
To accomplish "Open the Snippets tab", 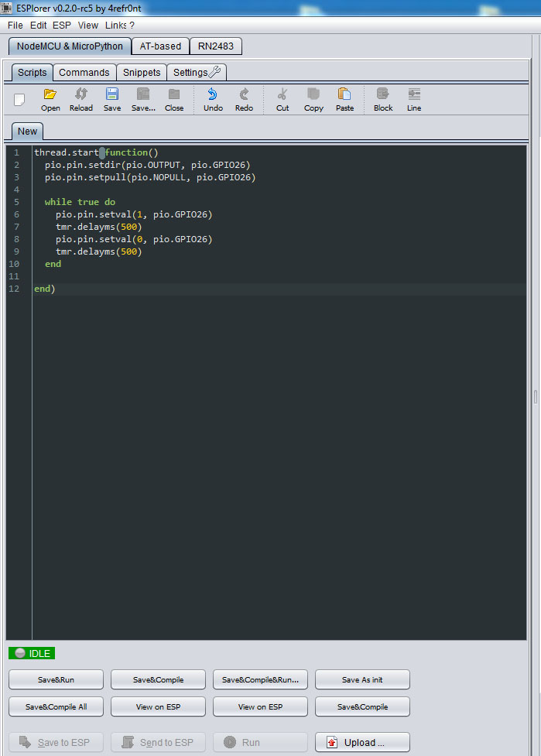I will tap(142, 73).
